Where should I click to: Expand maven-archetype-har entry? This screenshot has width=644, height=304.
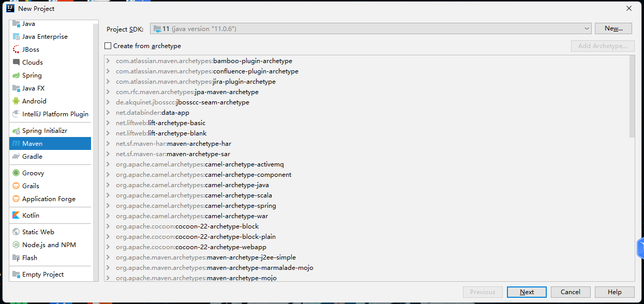[x=108, y=144]
